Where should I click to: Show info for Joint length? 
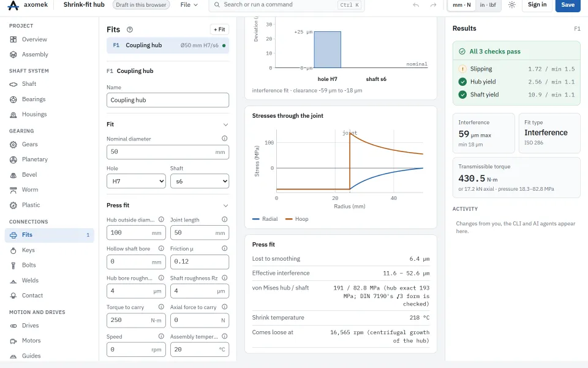click(x=225, y=220)
